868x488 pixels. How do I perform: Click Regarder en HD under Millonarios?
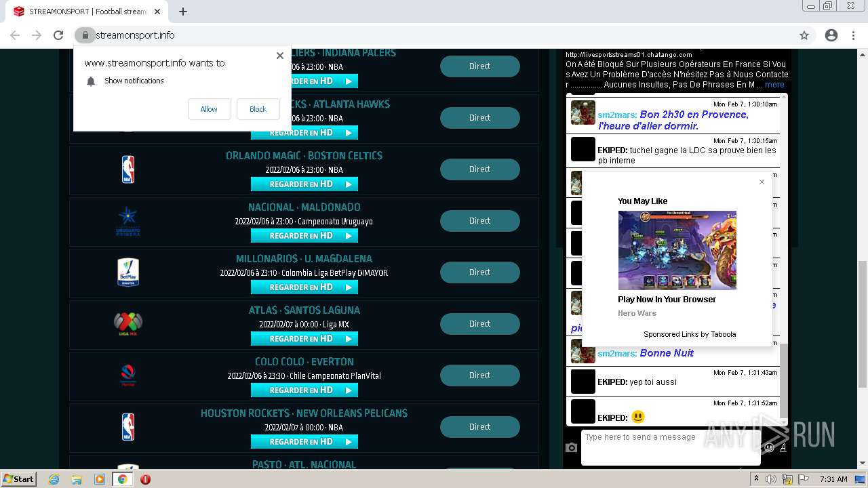[x=304, y=287]
